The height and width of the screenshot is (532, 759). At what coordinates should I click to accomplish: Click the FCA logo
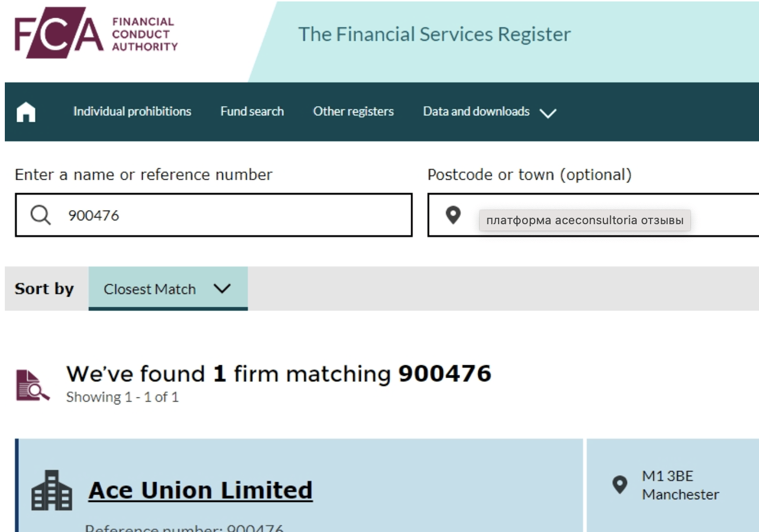point(59,33)
